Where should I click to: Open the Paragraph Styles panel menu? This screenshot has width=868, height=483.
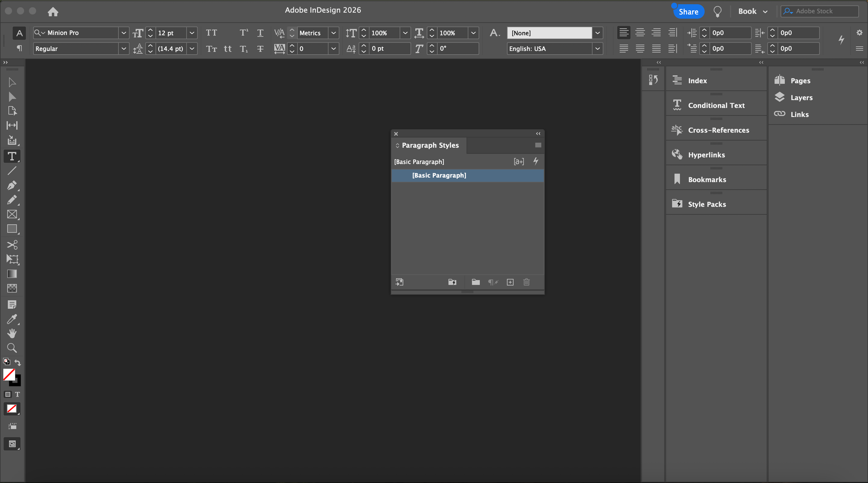[x=538, y=145]
